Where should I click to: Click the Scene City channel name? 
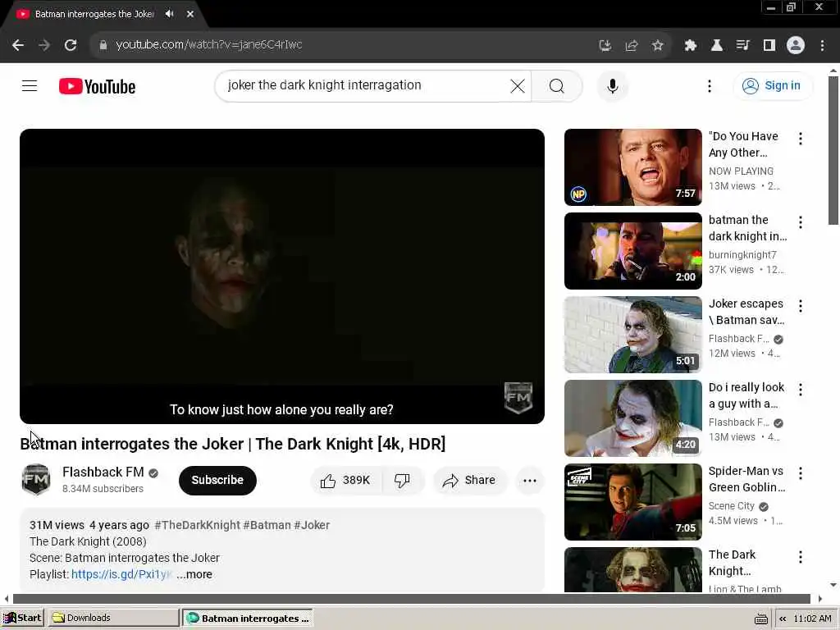[x=731, y=505]
